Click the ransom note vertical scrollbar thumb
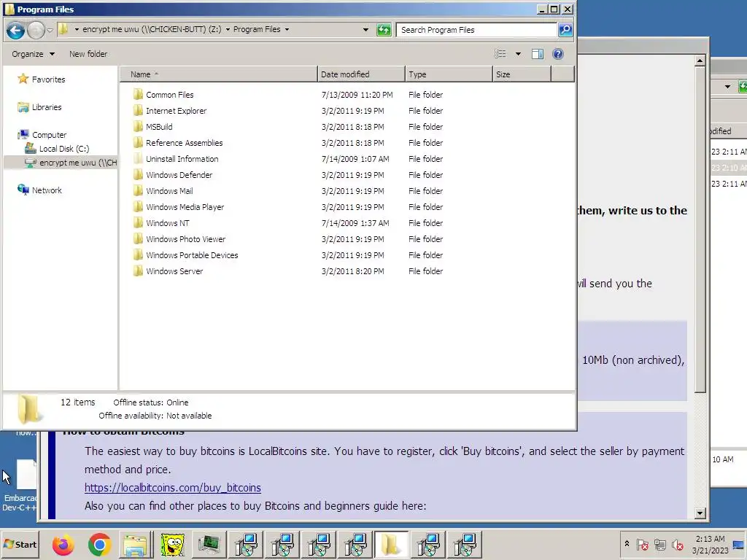Screen dimensions: 747x560 click(700, 230)
